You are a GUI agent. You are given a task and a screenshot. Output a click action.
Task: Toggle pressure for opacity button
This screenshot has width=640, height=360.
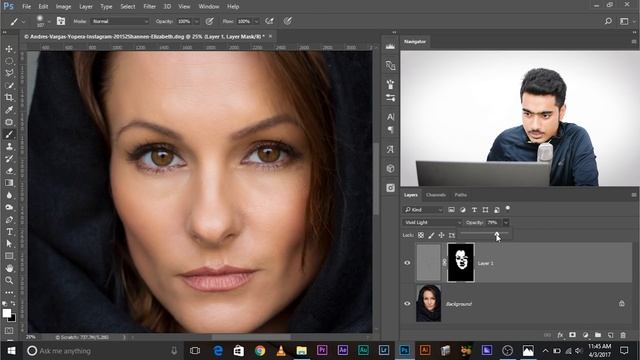(209, 21)
